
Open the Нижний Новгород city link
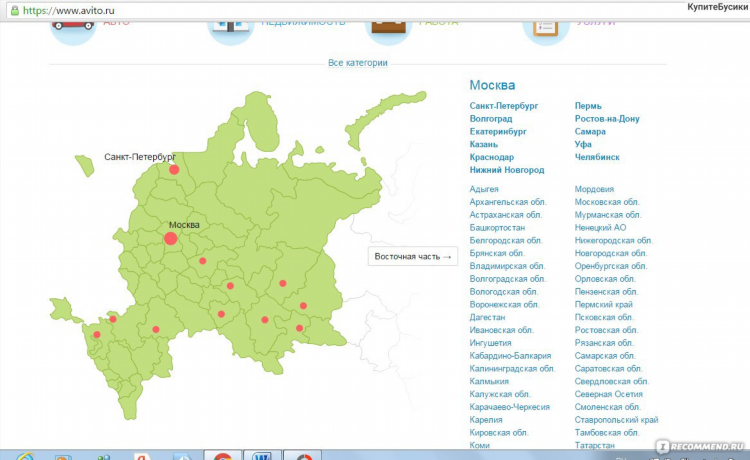click(507, 170)
